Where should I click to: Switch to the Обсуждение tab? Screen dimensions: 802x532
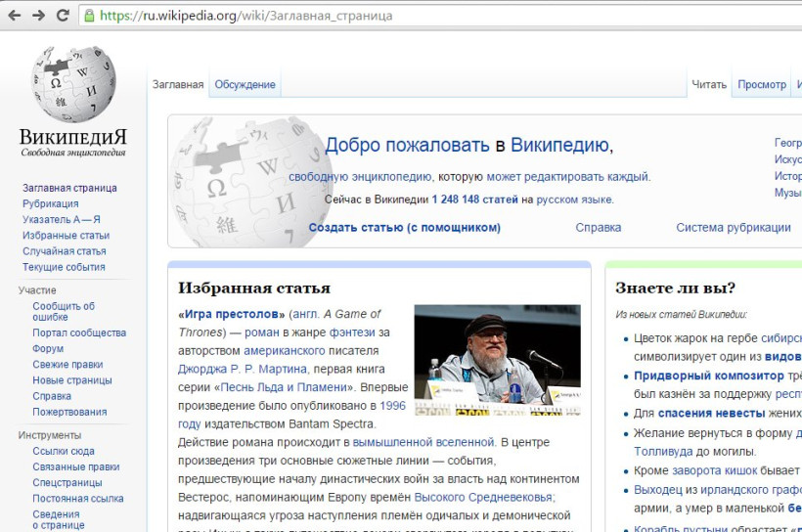(245, 85)
